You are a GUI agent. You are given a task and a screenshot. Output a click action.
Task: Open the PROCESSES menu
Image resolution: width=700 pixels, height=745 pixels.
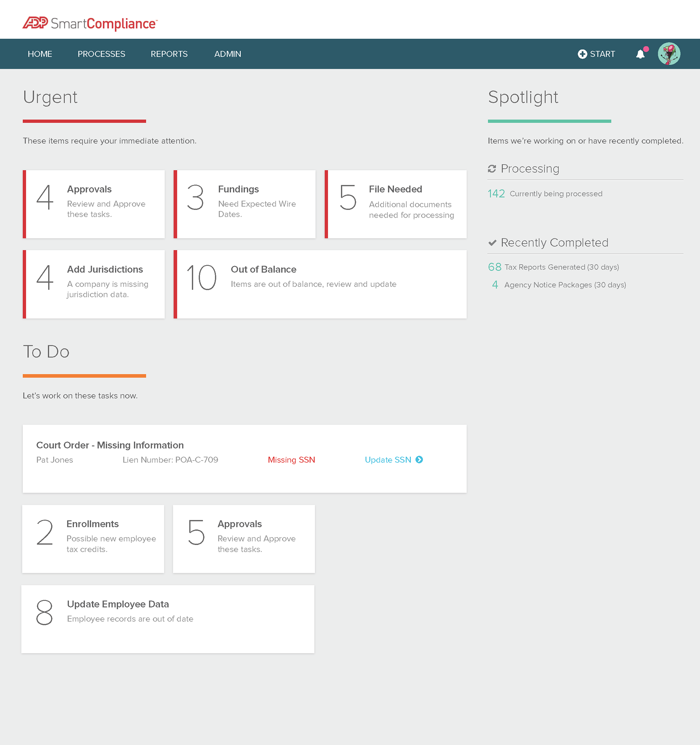click(x=101, y=54)
